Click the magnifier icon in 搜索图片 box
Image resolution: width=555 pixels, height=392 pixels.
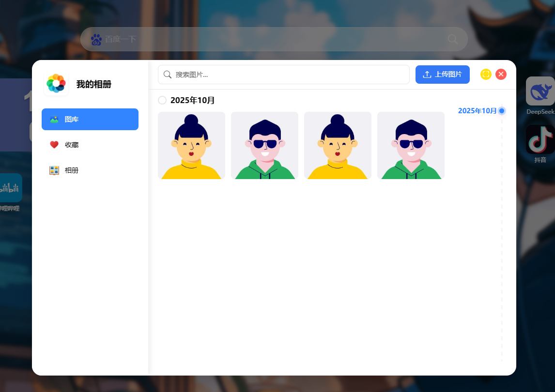pyautogui.click(x=168, y=75)
